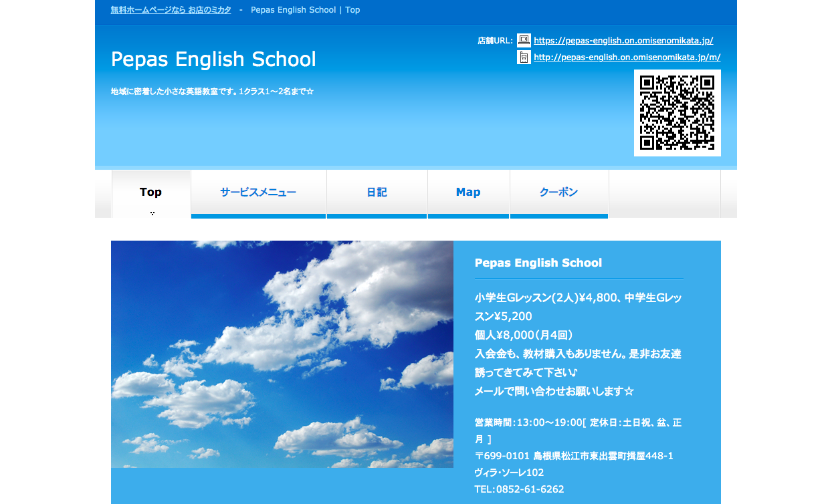
Task: Click the tagline 地域に密着した小さな英語教室です
Action: point(174,92)
